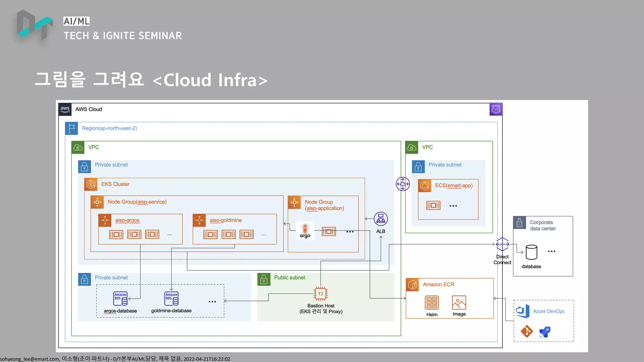The image size is (644, 362).
Task: Click the argos-database Amazon RDS icon
Action: click(120, 299)
